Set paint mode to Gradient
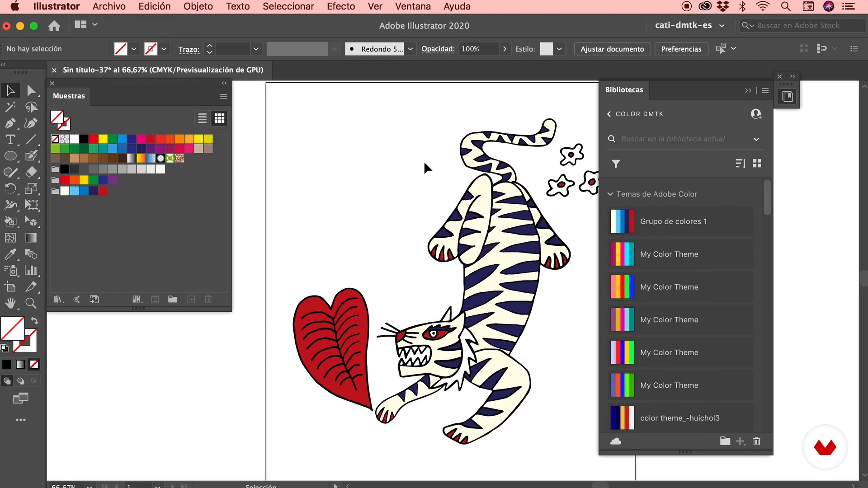This screenshot has width=868, height=488. [x=20, y=364]
